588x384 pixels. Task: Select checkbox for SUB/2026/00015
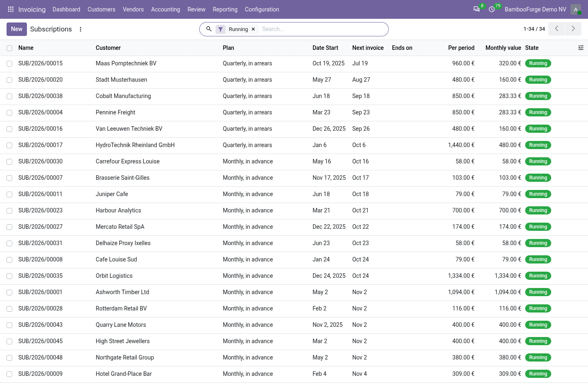[x=9, y=64]
